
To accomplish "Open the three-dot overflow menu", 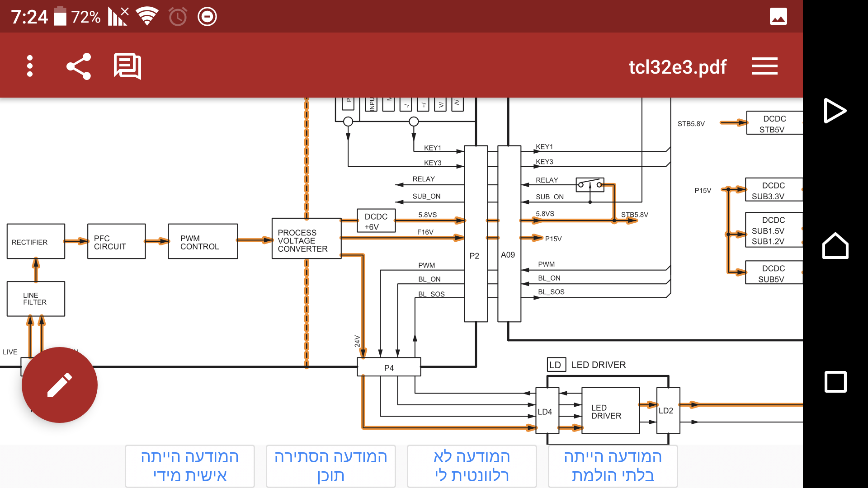I will [x=30, y=66].
